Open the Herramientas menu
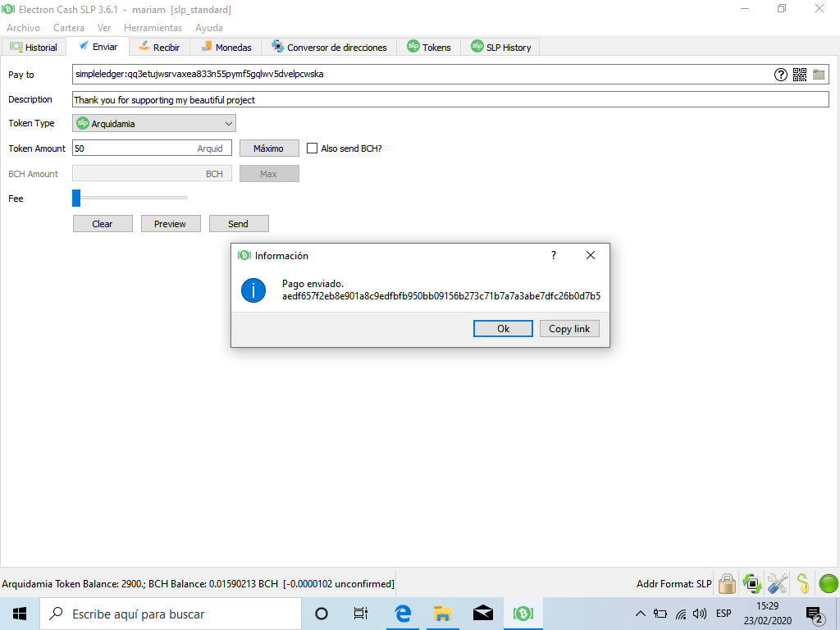Screen dimensions: 840x630 click(153, 27)
